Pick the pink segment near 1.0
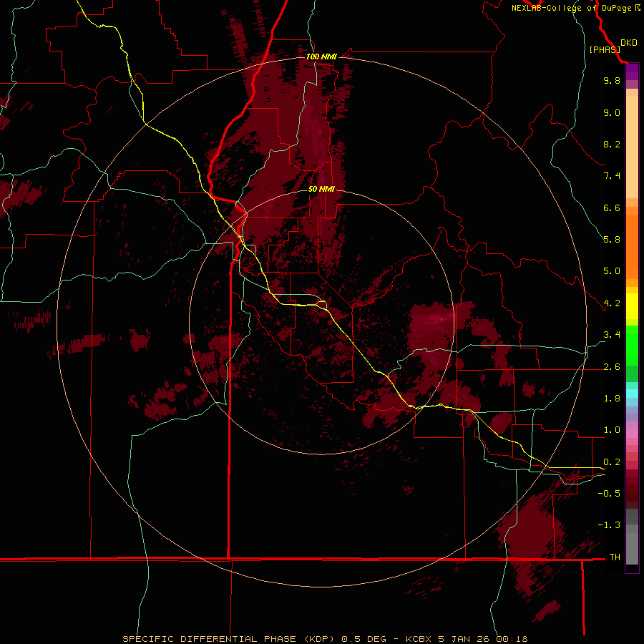The image size is (644, 644). (x=632, y=434)
